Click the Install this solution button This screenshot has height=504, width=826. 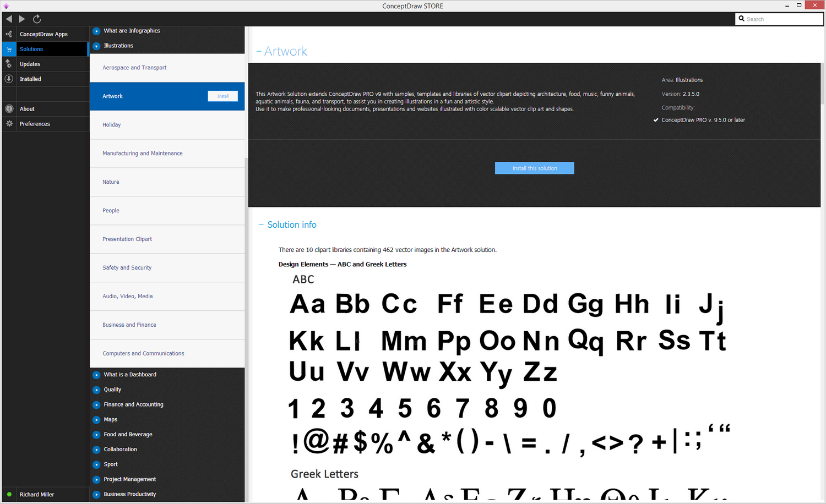[535, 168]
